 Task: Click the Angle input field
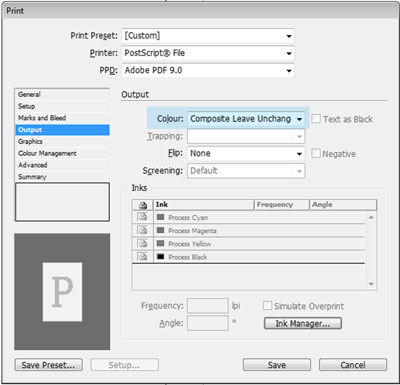pyautogui.click(x=208, y=323)
